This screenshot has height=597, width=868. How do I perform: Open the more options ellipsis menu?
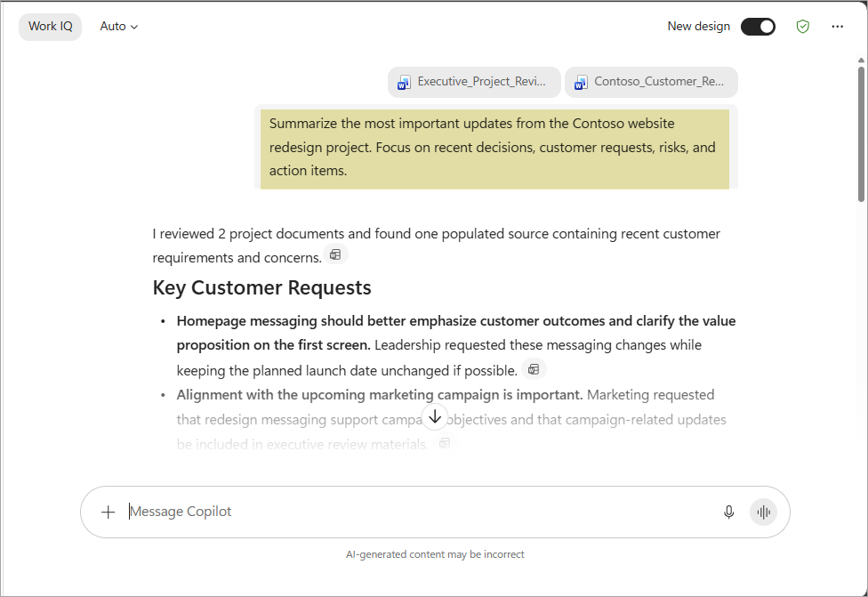(x=837, y=27)
